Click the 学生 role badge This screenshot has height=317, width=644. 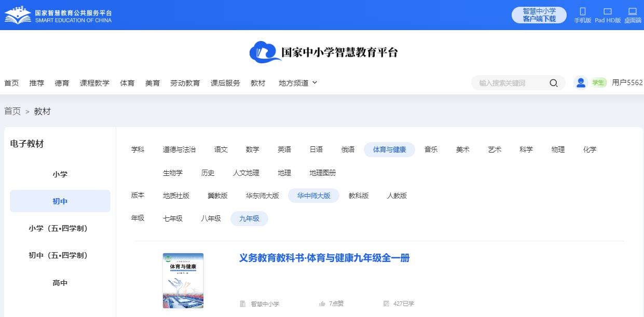(598, 82)
